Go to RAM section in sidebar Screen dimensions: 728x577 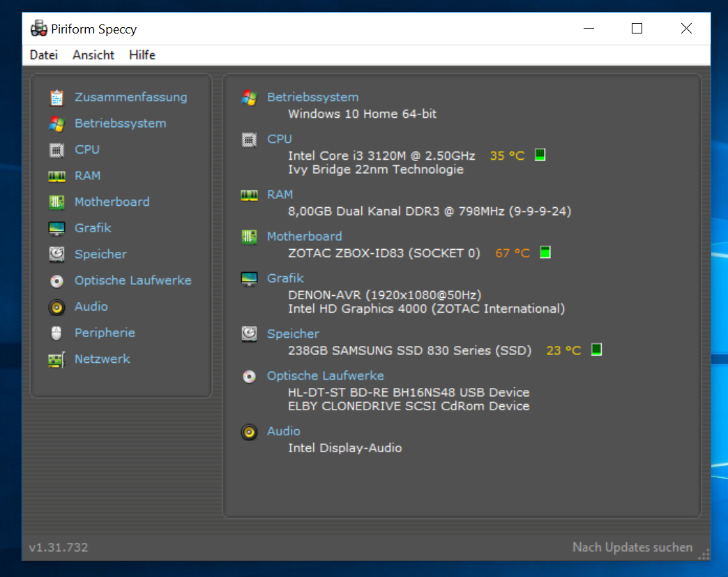tap(87, 176)
